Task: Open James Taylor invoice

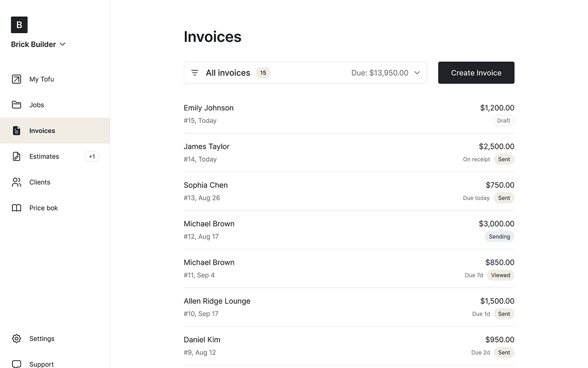Action: pos(349,153)
